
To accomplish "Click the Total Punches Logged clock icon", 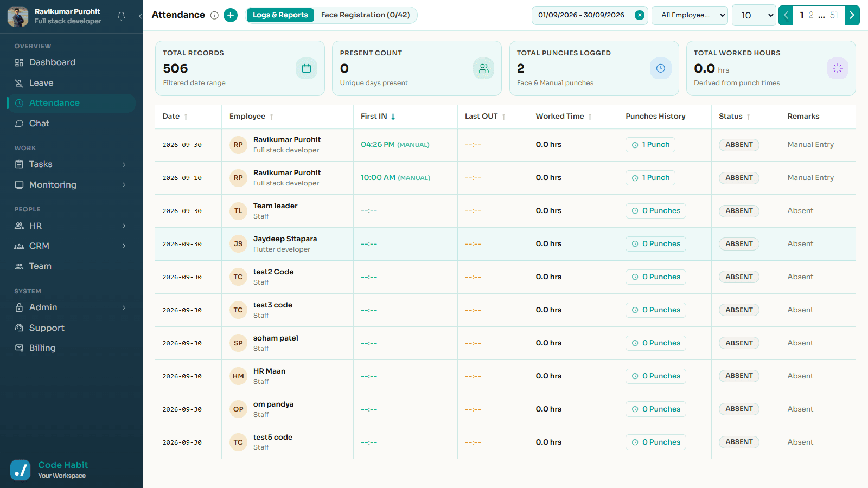I will click(x=661, y=68).
